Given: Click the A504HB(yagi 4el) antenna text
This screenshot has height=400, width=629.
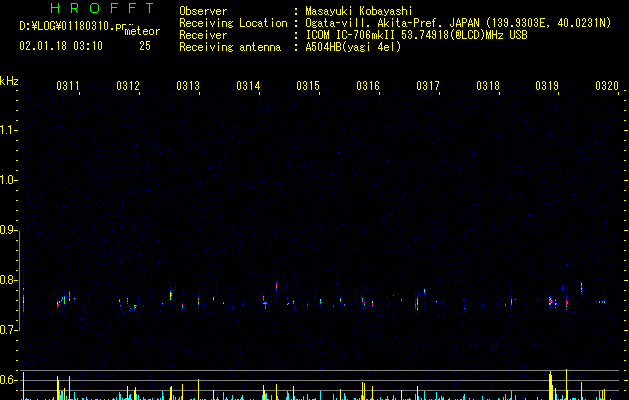Looking at the screenshot, I should tap(353, 47).
